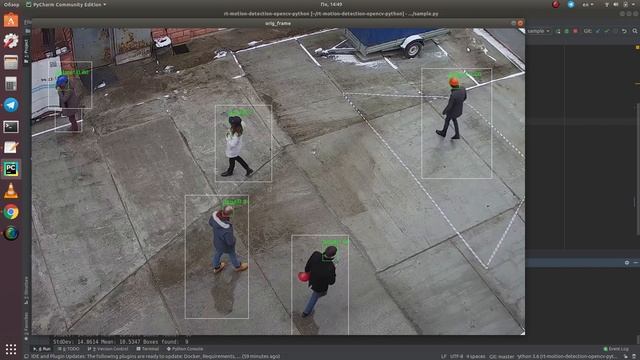Screen dimensions: 640x360
Task: Change the UTF-8 file encoding
Action: click(456, 356)
